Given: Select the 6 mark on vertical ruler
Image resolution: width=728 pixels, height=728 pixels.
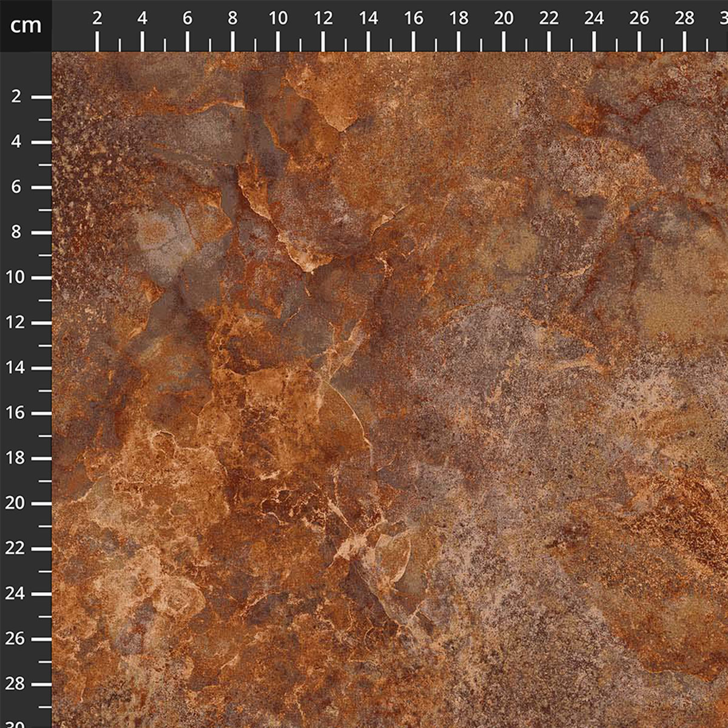Looking at the screenshot, I should (17, 187).
